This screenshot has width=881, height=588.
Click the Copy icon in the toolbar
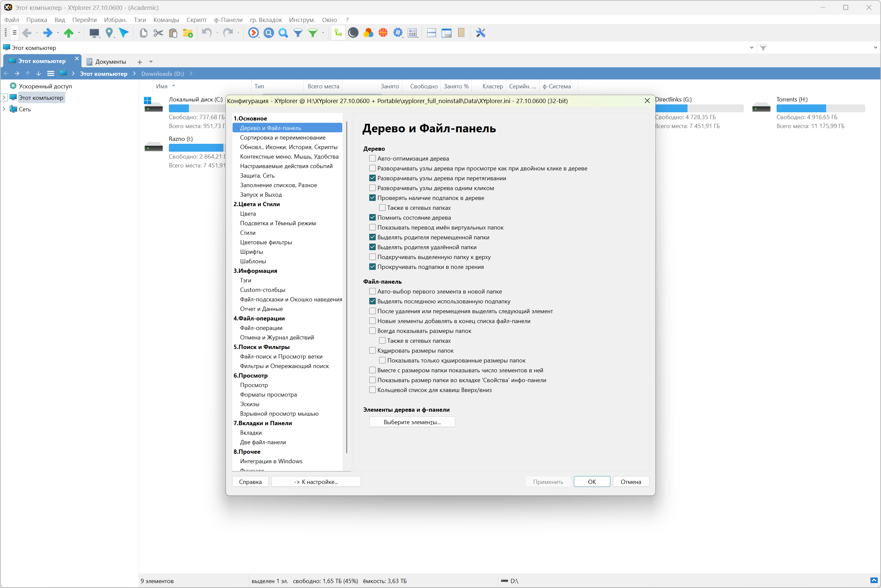143,33
